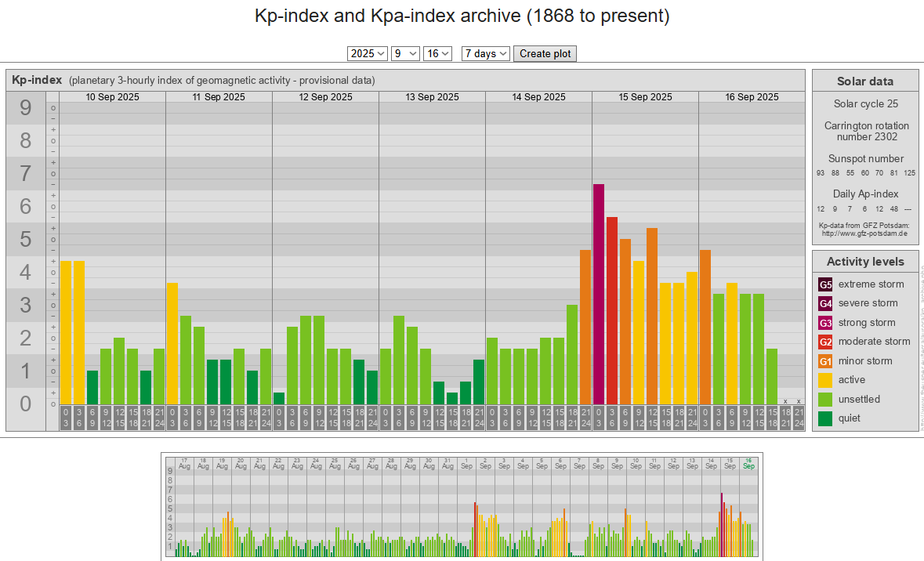This screenshot has height=561, width=924.
Task: Click the yellow bar for 11 Sep 0-3h
Action: 172,343
